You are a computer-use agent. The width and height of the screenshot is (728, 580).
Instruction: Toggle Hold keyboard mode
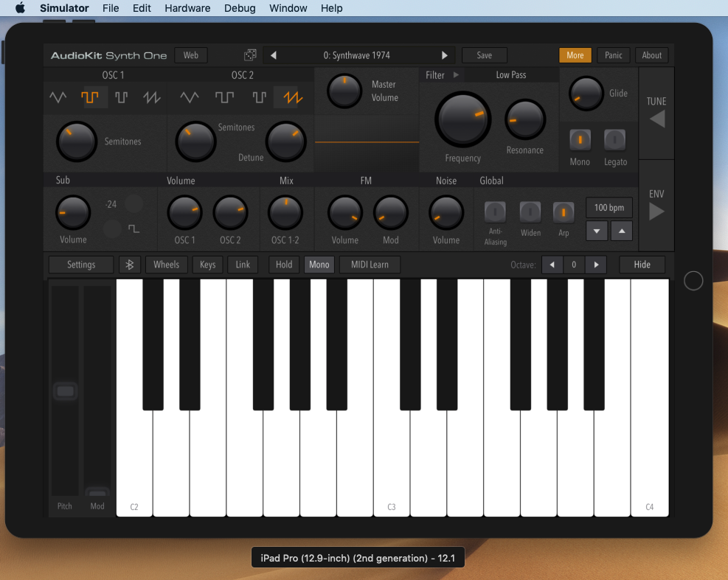click(x=284, y=265)
